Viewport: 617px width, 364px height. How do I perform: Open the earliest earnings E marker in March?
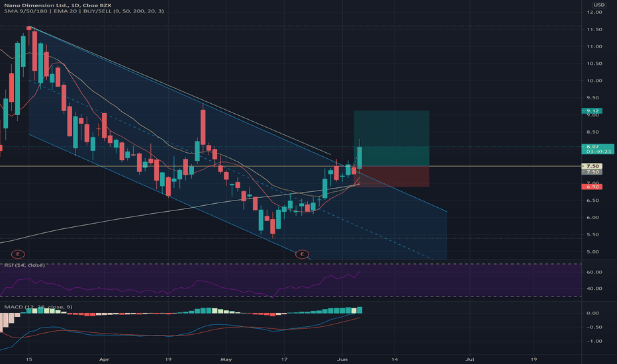coord(18,254)
